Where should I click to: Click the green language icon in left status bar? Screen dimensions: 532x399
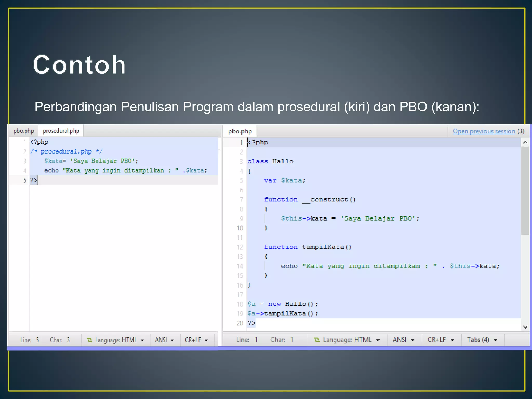coord(90,340)
